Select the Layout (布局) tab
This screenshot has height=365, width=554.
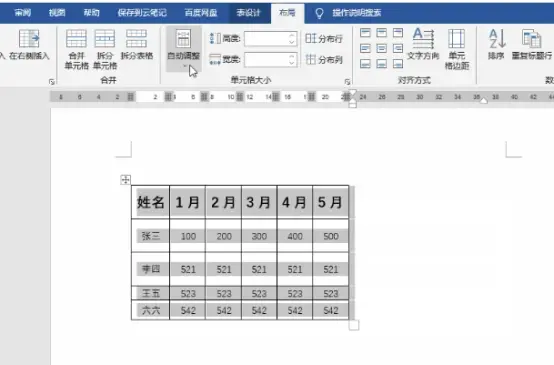click(287, 13)
